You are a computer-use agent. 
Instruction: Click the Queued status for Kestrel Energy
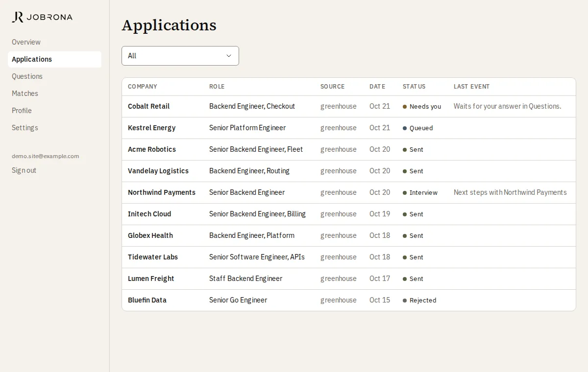[x=418, y=128]
